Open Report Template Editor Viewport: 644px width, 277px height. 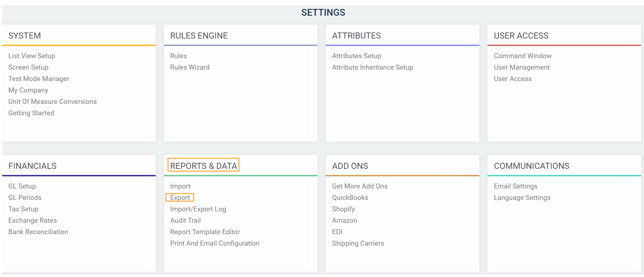tap(205, 232)
